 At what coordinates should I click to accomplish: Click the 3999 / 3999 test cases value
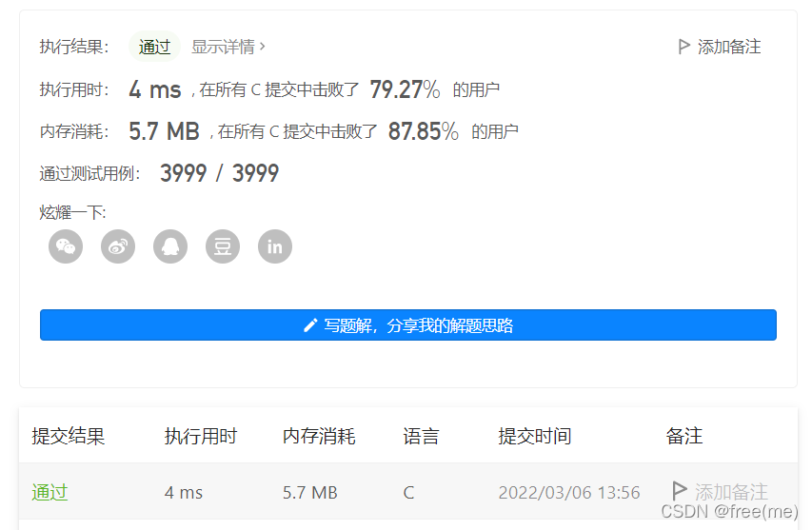pyautogui.click(x=220, y=173)
